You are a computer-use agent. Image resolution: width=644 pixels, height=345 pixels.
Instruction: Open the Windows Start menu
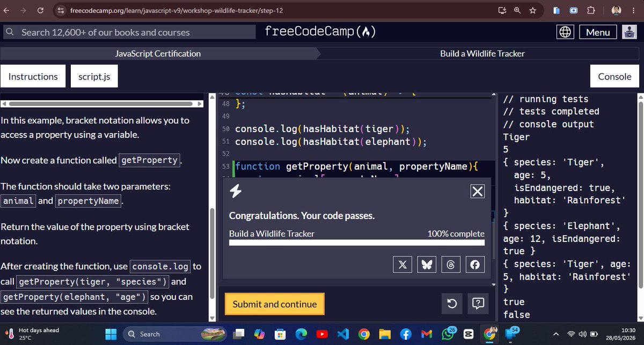coord(111,334)
